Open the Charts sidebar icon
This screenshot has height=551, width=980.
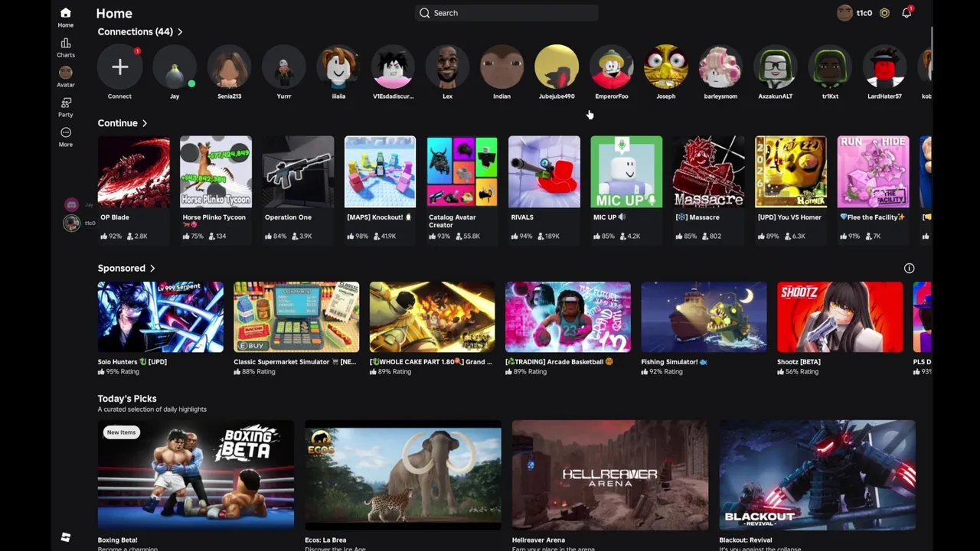click(x=66, y=47)
